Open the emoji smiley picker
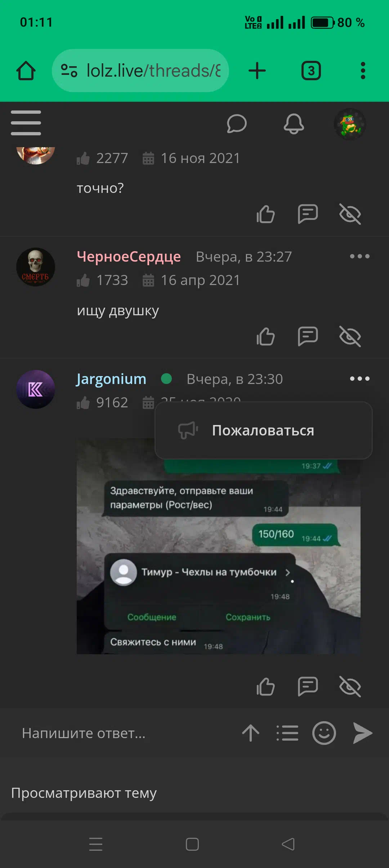This screenshot has width=389, height=868. (x=324, y=733)
